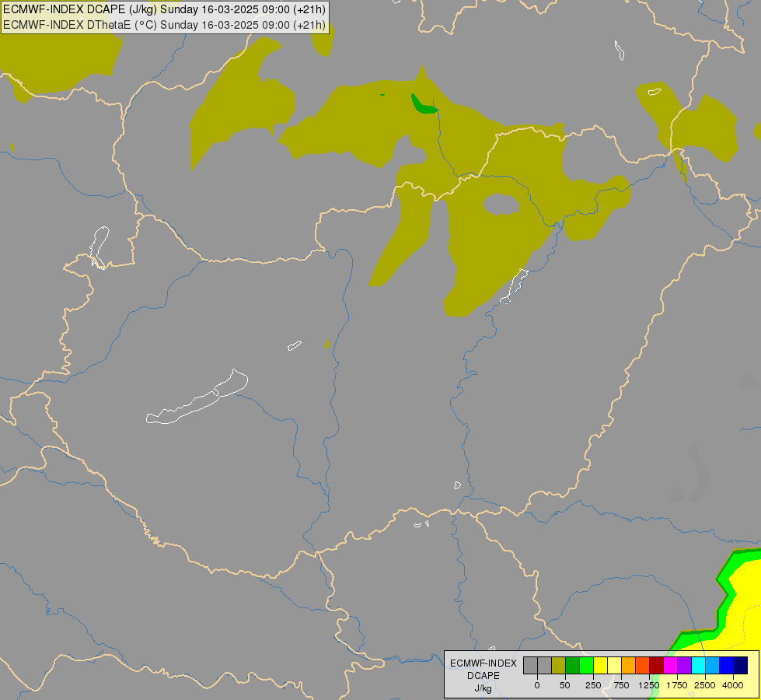Click the 'J/kg' unit label in legend
This screenshot has width=761, height=700.
click(x=483, y=689)
